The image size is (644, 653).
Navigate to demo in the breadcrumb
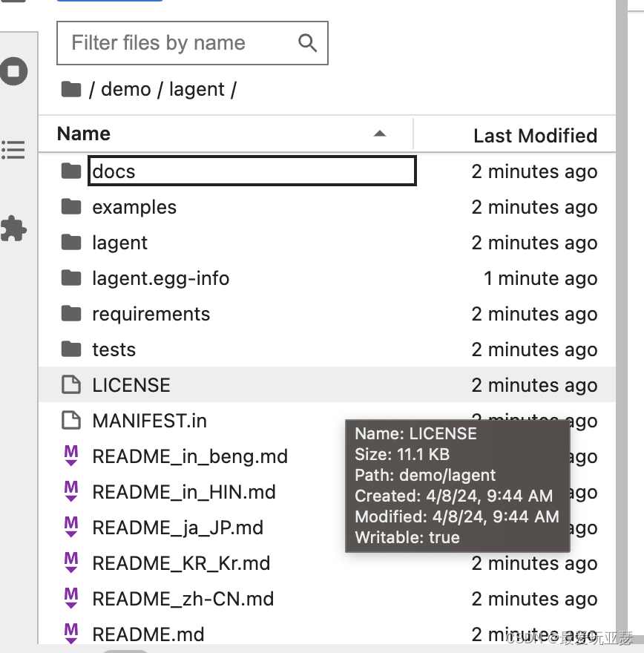tap(125, 89)
